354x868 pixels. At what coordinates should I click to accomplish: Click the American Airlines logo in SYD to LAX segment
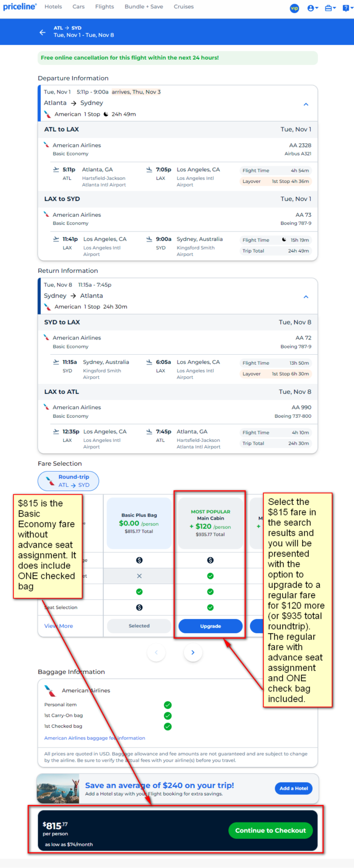46,337
